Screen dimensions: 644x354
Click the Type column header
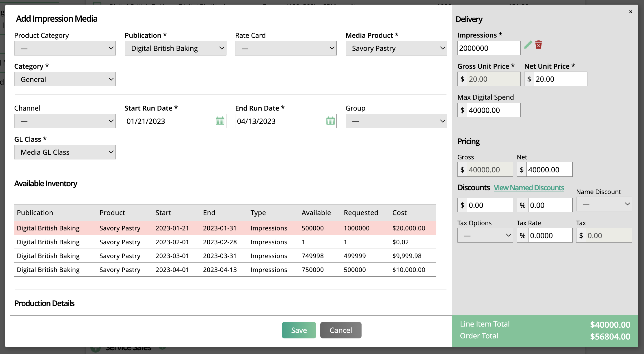[258, 213]
